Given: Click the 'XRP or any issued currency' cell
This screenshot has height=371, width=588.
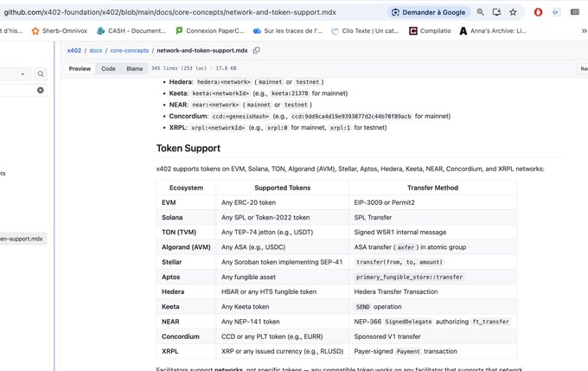Looking at the screenshot, I should click(283, 351).
